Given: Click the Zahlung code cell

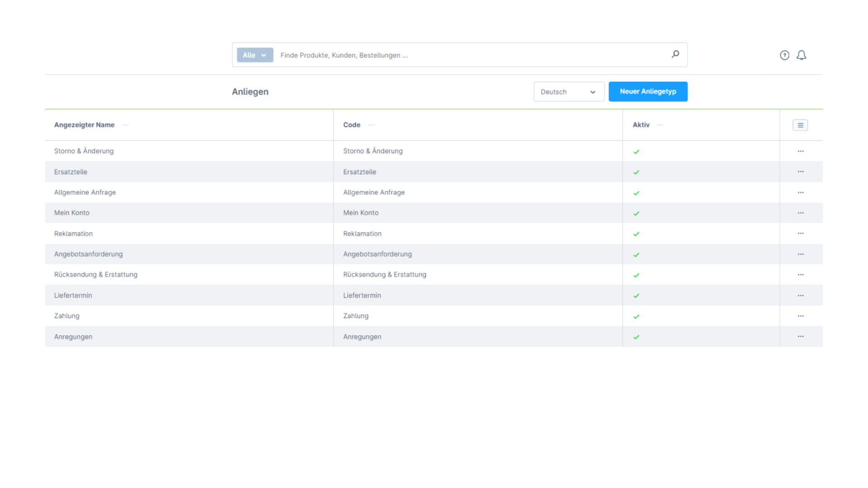Looking at the screenshot, I should coord(478,316).
